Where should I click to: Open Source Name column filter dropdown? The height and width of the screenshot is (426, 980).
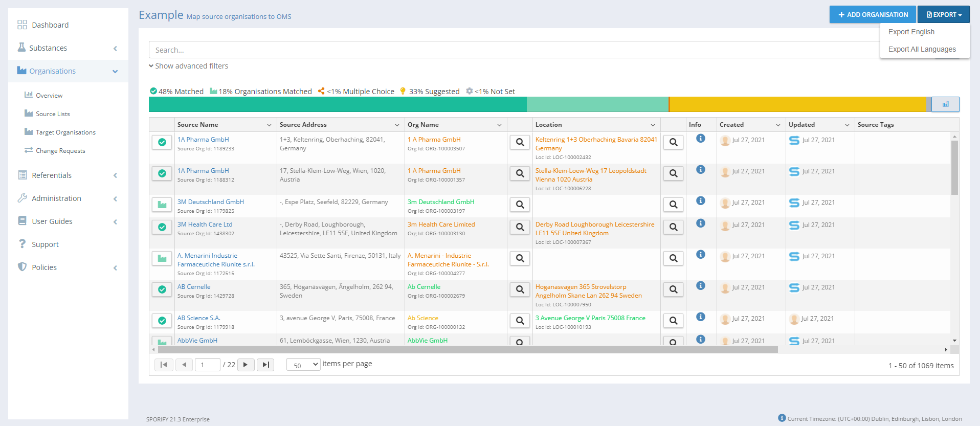tap(269, 125)
